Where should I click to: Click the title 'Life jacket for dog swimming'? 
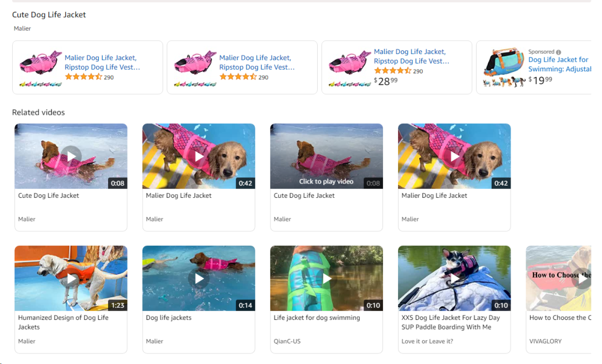pyautogui.click(x=317, y=318)
